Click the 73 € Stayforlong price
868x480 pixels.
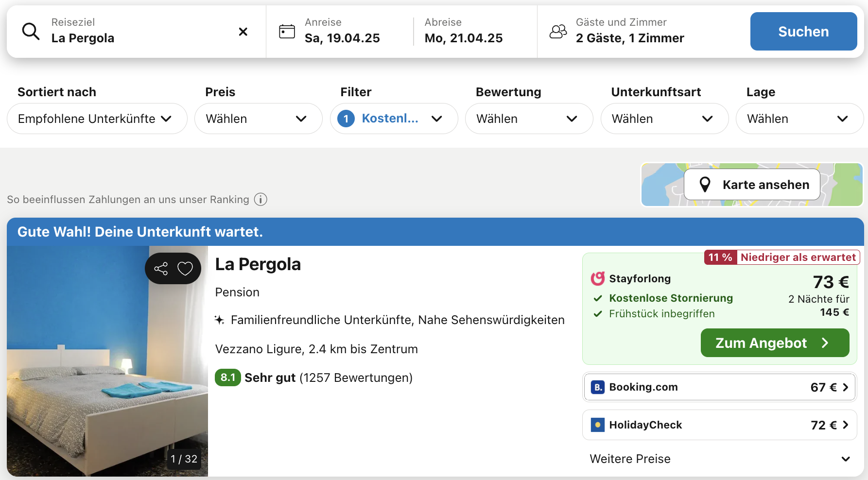point(831,282)
